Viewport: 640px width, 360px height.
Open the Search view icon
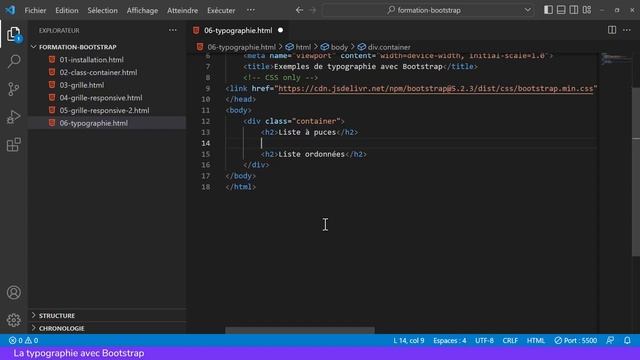(13, 61)
